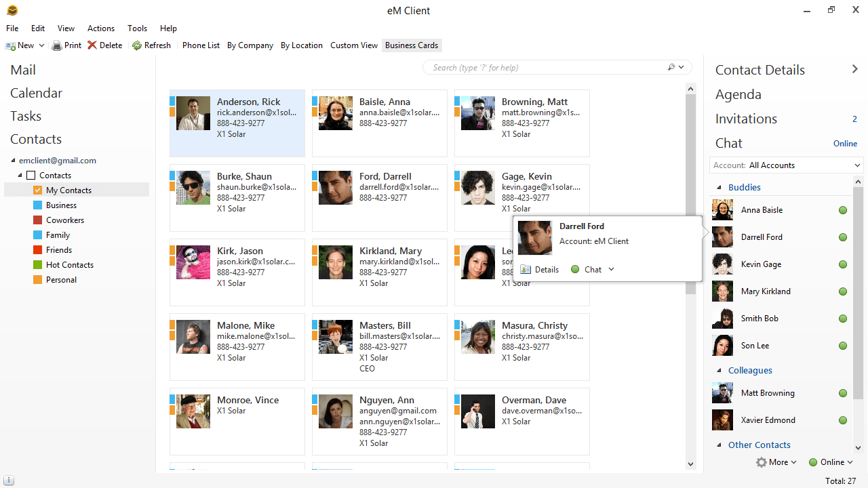Screen dimensions: 868x488
Task: Click Anna Baisle's green online status icon
Action: coord(843,210)
